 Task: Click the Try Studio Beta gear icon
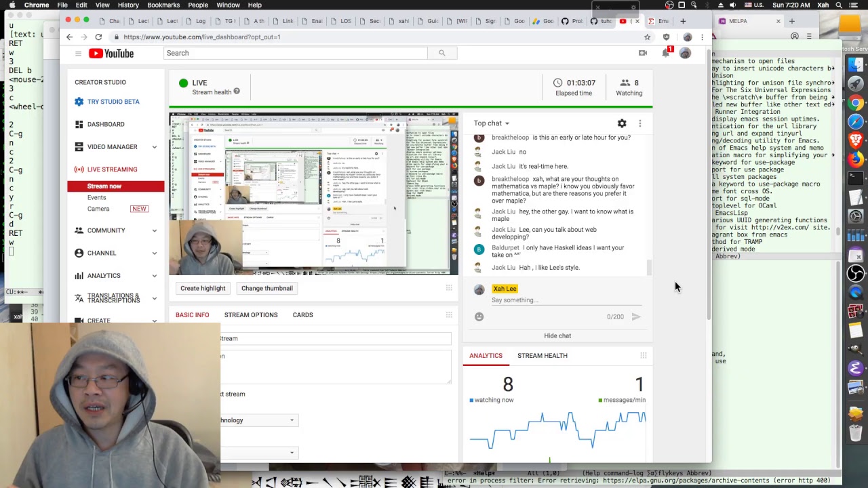pyautogui.click(x=79, y=102)
